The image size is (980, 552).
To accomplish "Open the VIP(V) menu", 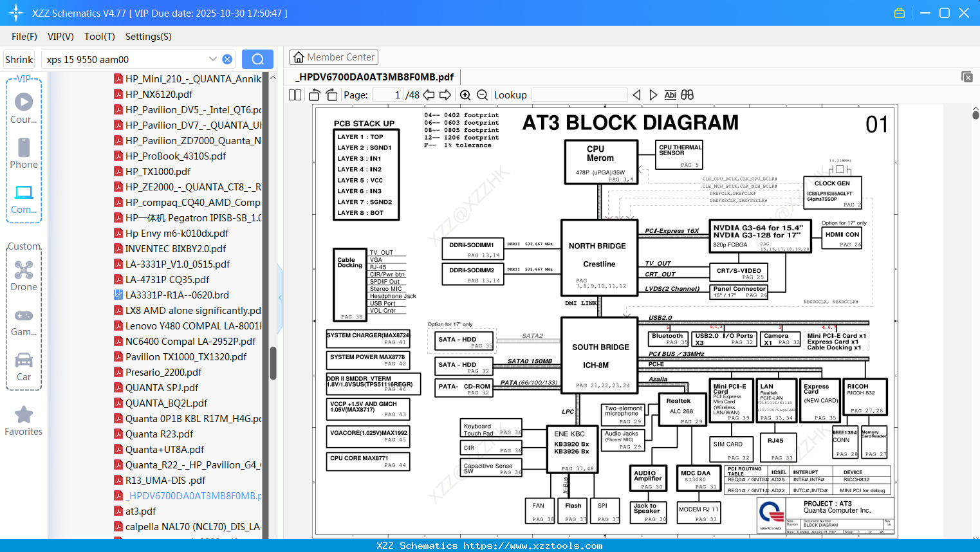I will tap(60, 37).
